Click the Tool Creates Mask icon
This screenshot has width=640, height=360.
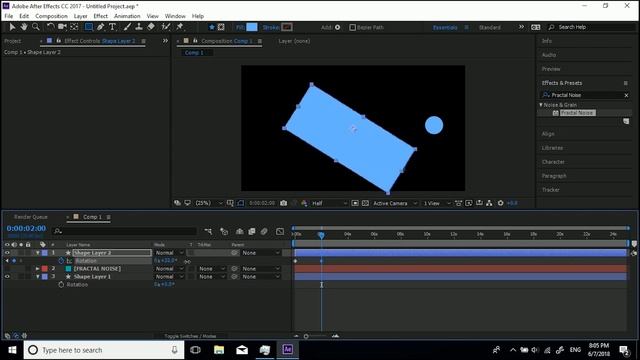click(221, 27)
